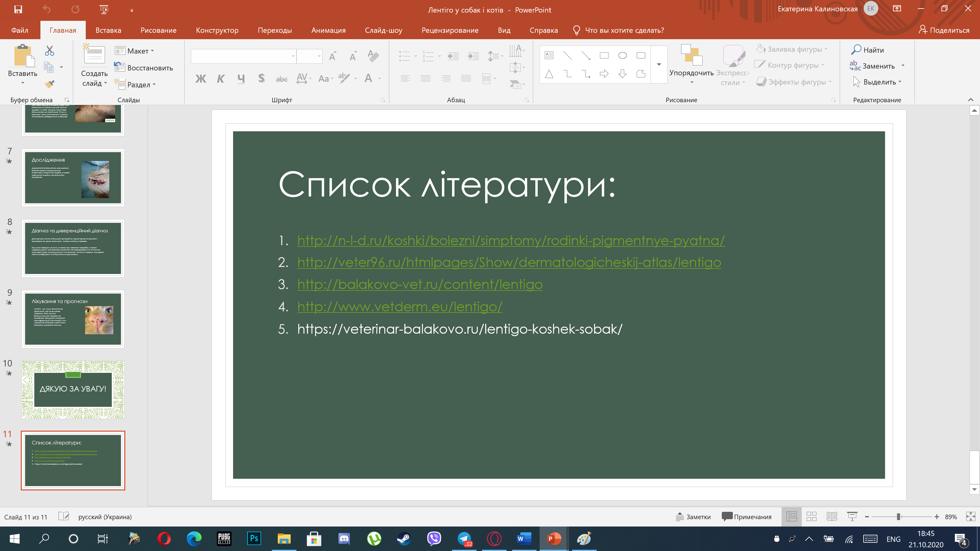The width and height of the screenshot is (980, 551).
Task: Open the Раздел section dropdown
Action: point(135,84)
